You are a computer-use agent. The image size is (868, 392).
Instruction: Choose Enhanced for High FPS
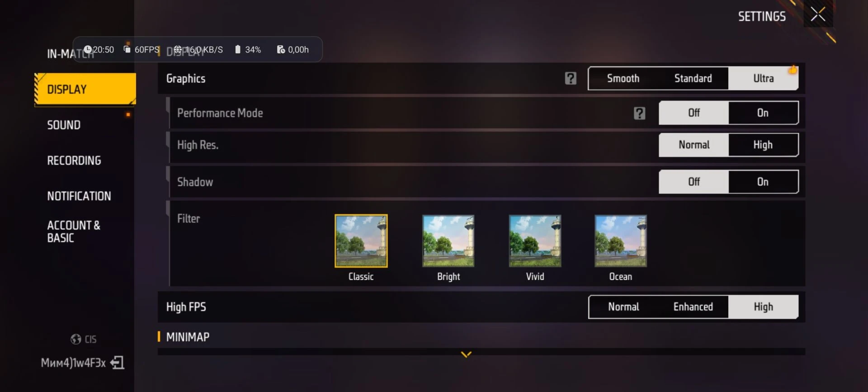tap(693, 307)
